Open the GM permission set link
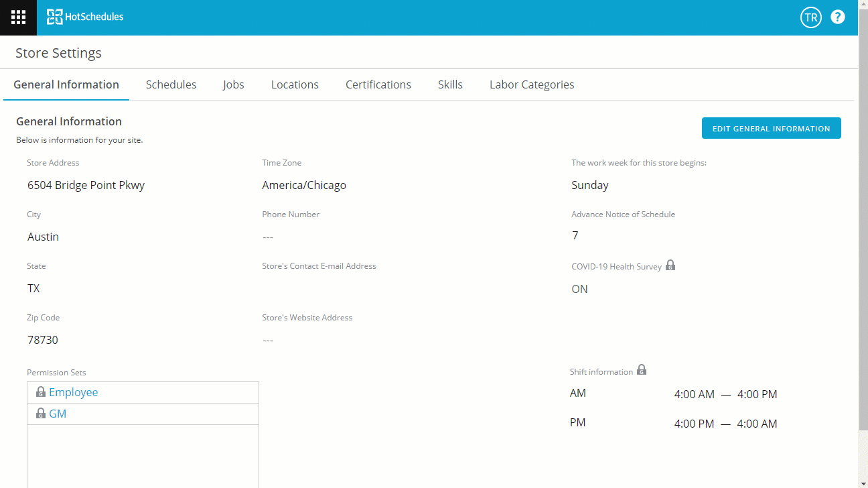Screen dimensions: 868x488 click(58, 414)
